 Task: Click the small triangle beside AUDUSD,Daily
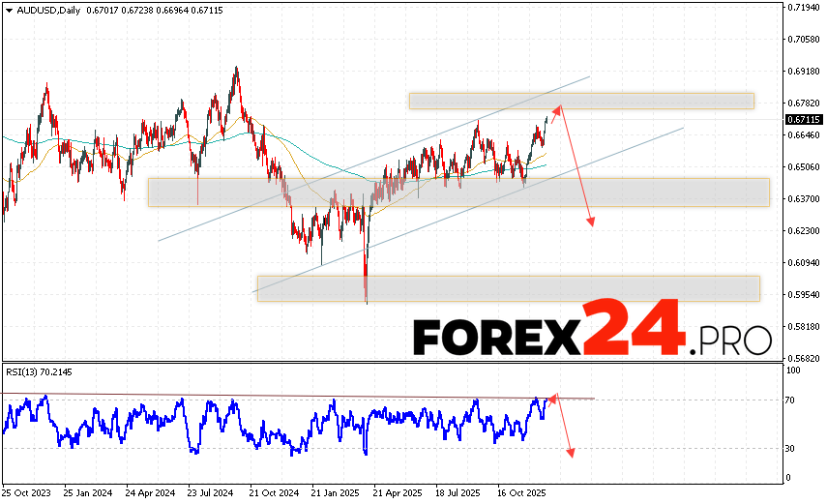pyautogui.click(x=6, y=9)
